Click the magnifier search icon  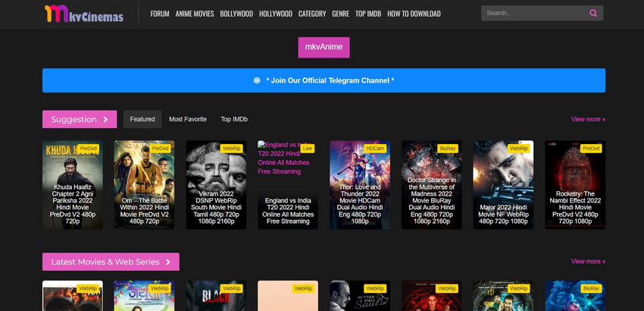[x=593, y=13]
